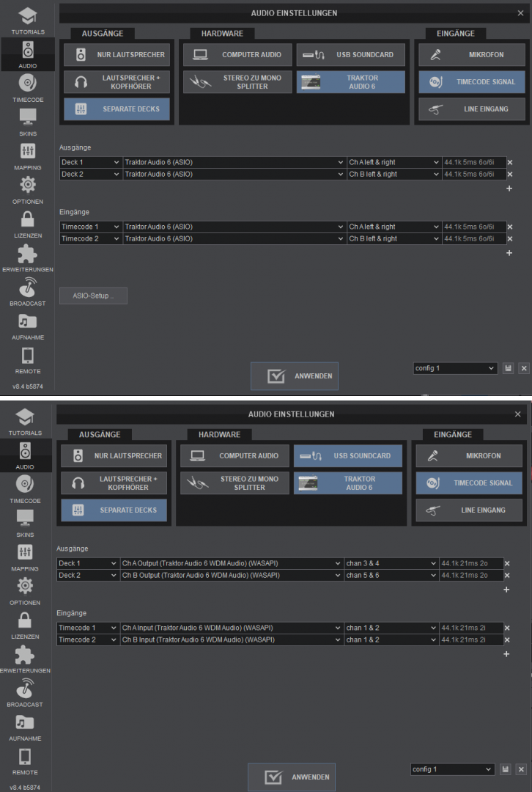
Task: Delete config 1 in the lower window
Action: [x=521, y=769]
